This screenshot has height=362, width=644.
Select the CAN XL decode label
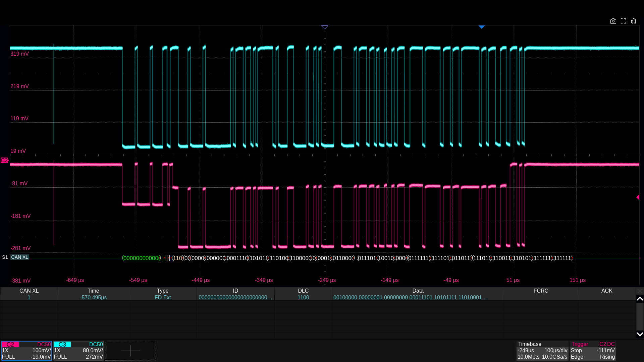click(20, 257)
